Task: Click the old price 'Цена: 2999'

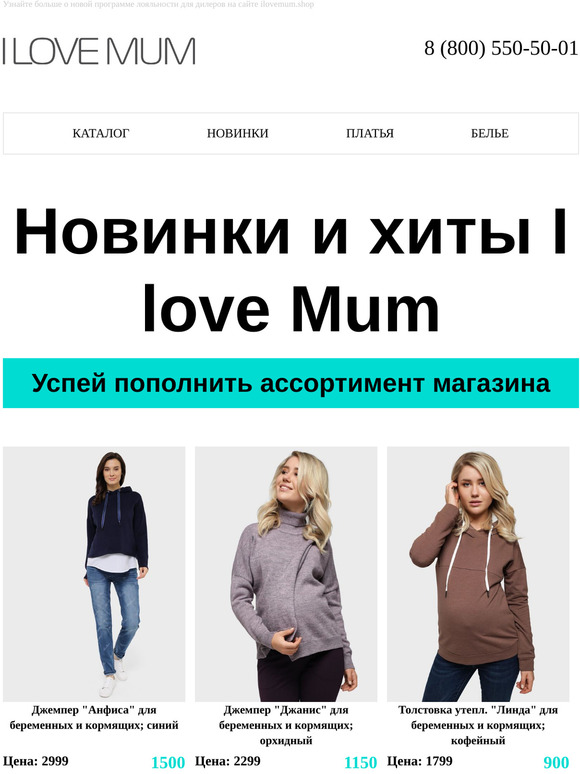Action: coord(36,761)
